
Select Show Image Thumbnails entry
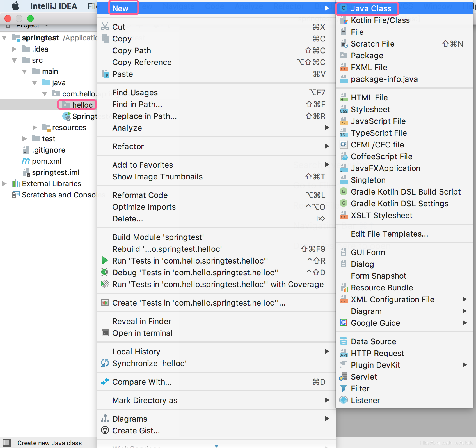tap(216, 176)
